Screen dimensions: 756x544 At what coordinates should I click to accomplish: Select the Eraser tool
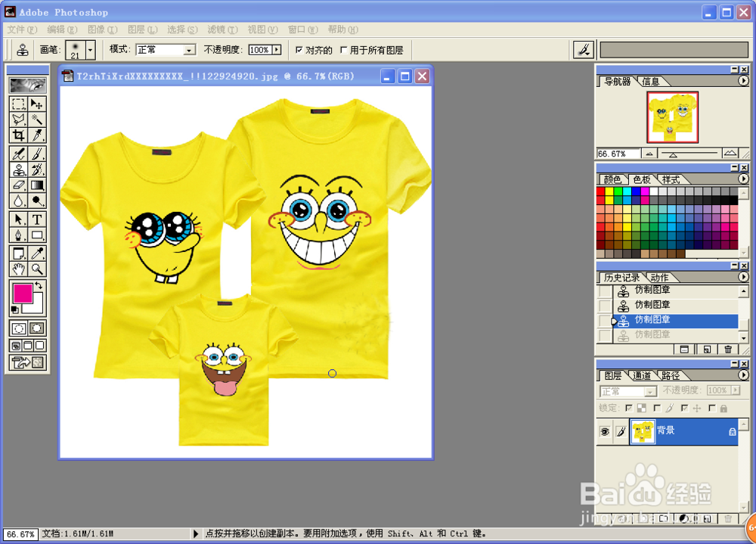[x=18, y=185]
